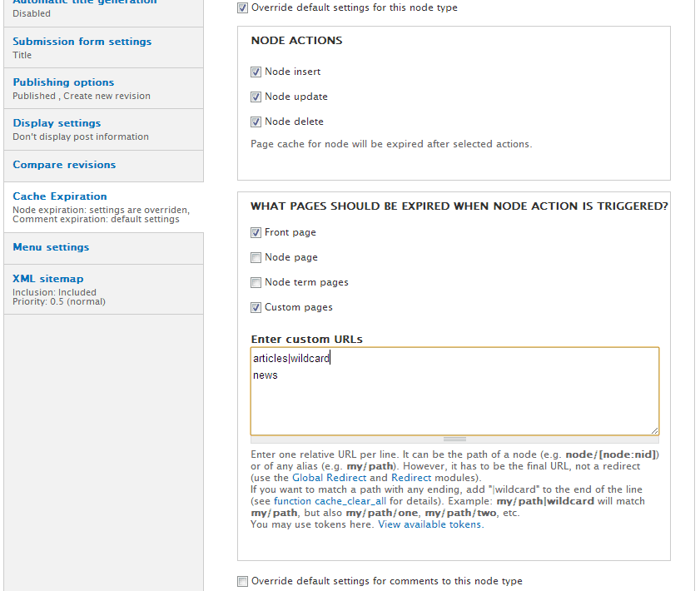The width and height of the screenshot is (700, 591).
Task: Enable the Node page checkbox
Action: pyautogui.click(x=256, y=258)
